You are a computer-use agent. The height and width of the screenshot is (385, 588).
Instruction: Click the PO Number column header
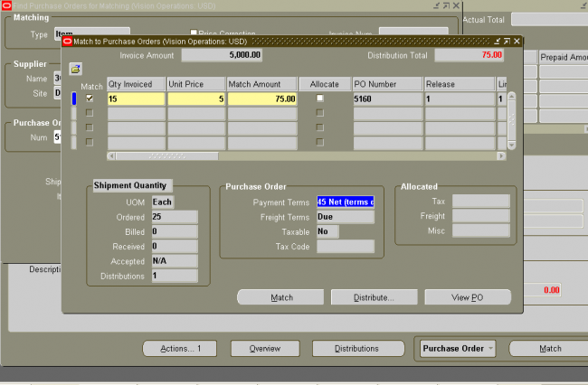point(388,84)
